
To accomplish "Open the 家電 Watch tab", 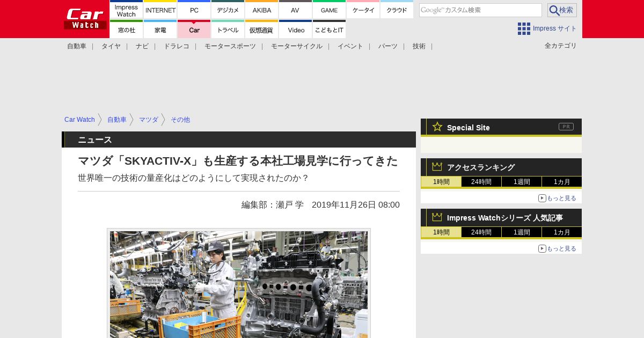I will (160, 30).
